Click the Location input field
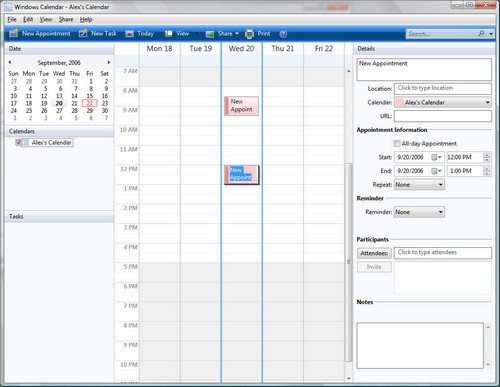500x387 pixels. coord(443,88)
